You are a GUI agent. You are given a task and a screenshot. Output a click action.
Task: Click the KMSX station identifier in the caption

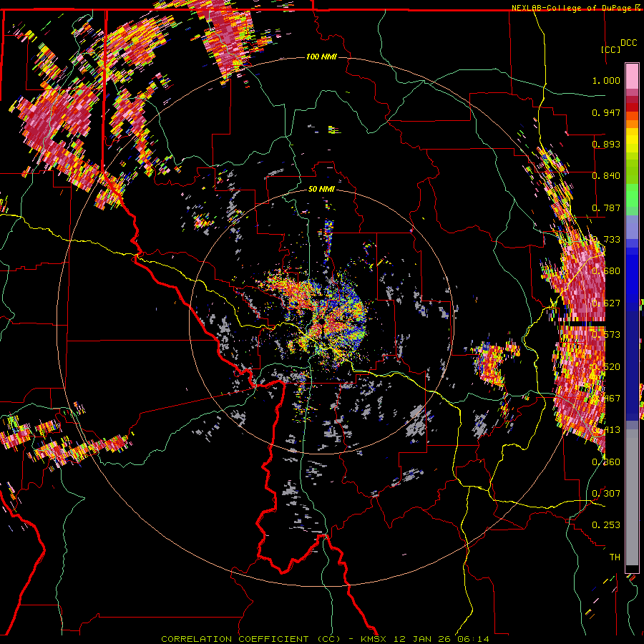pyautogui.click(x=374, y=639)
